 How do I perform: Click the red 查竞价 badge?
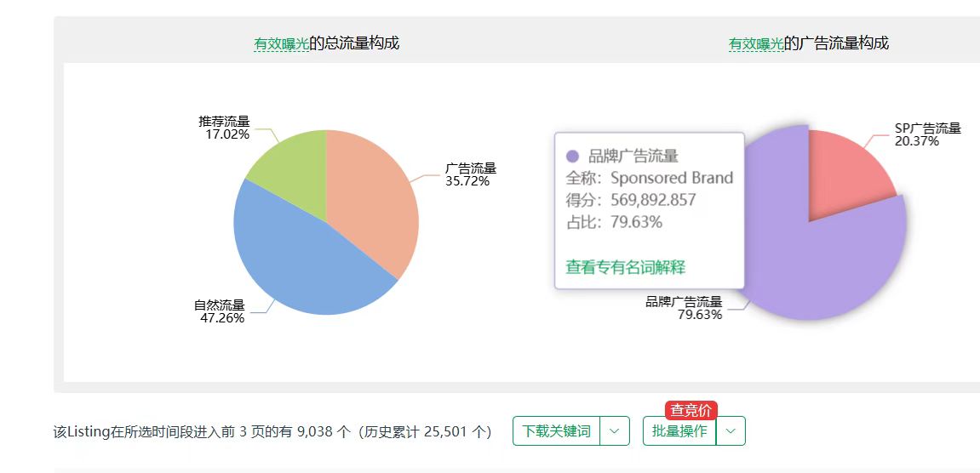(x=691, y=411)
